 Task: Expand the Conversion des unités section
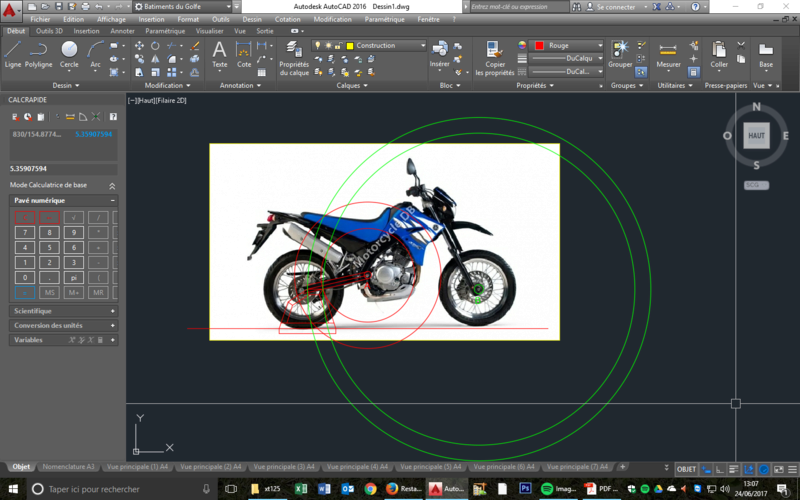pos(64,325)
